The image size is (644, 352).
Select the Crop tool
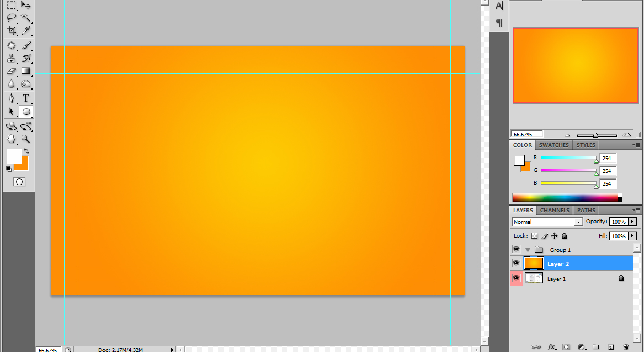(12, 30)
